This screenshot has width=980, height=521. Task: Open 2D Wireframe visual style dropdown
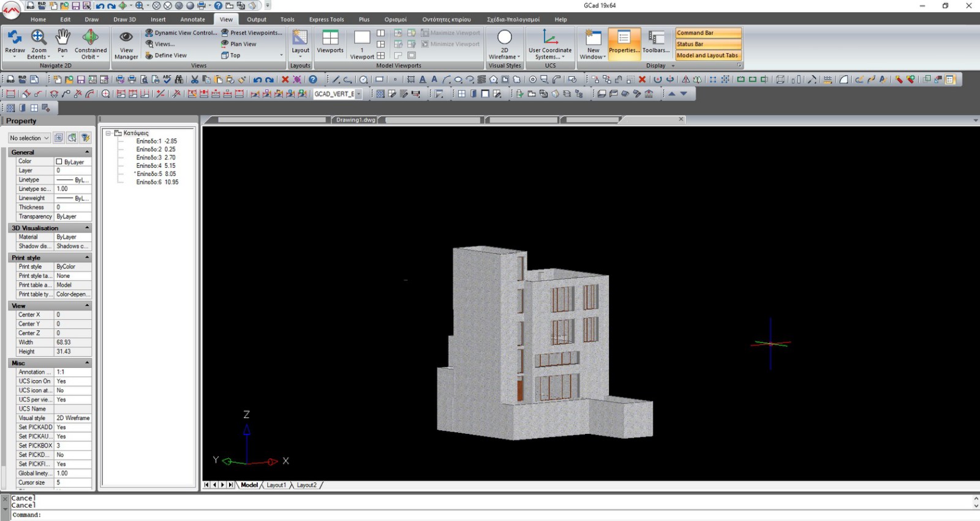(x=505, y=44)
